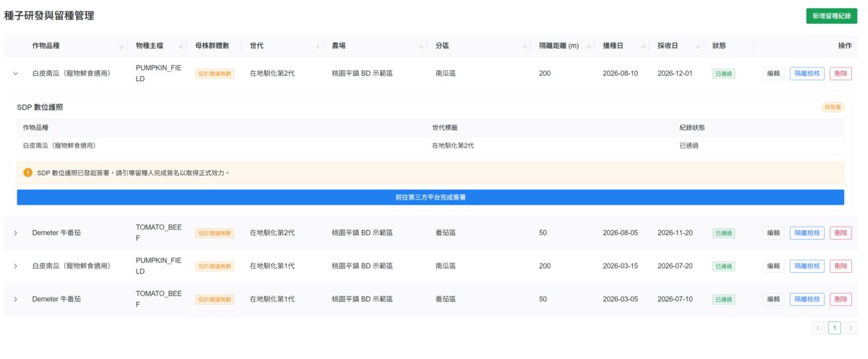This screenshot has height=359, width=868.
Task: Sort by 世代 column arrow icon
Action: point(318,46)
